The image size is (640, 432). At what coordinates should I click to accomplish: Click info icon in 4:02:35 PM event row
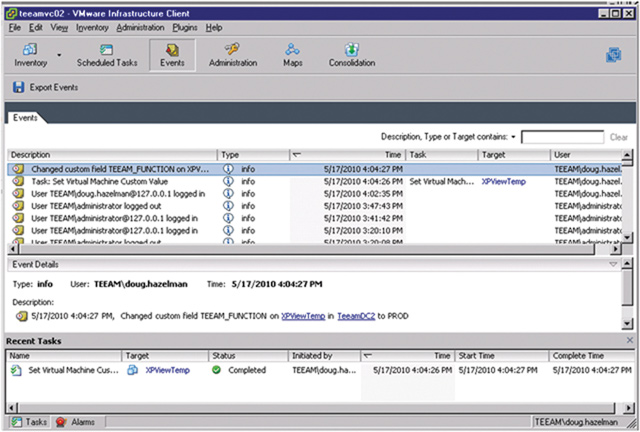[x=228, y=194]
